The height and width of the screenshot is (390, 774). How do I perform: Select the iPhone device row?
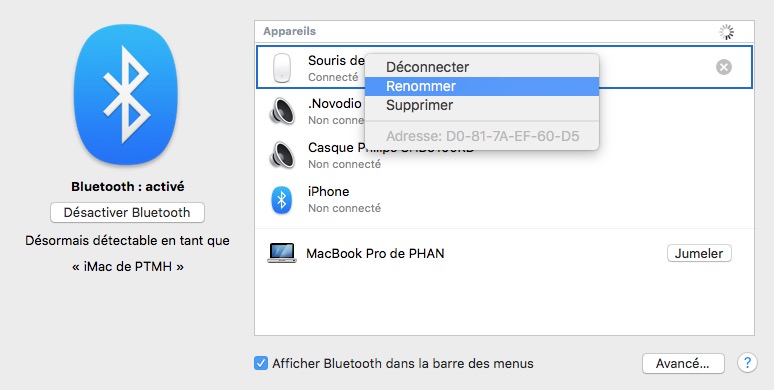click(504, 199)
